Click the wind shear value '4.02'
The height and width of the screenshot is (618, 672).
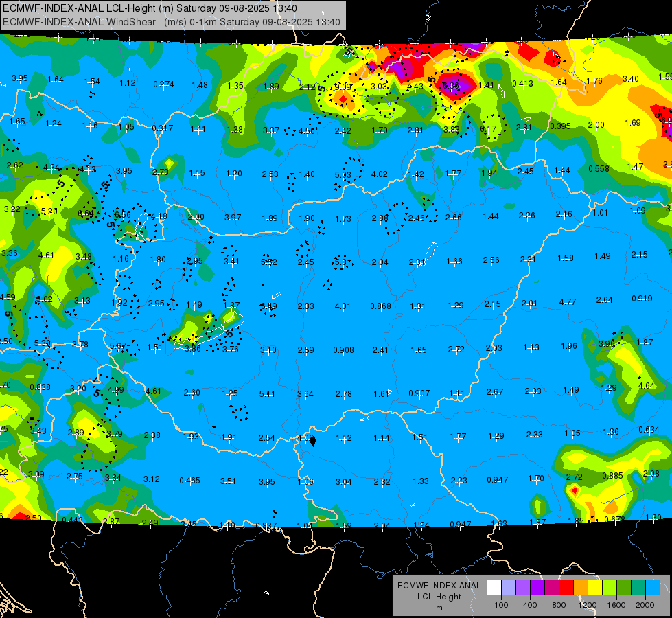pyautogui.click(x=380, y=174)
